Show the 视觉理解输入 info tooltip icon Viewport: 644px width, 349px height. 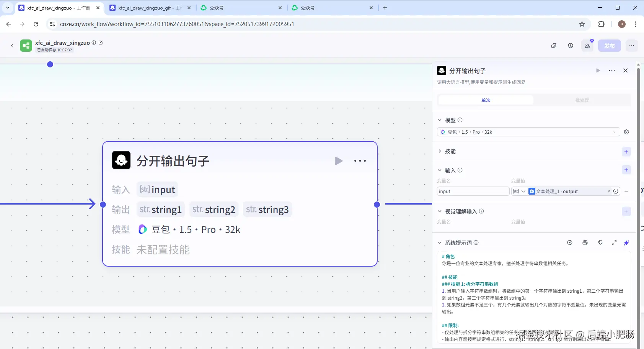pos(481,211)
